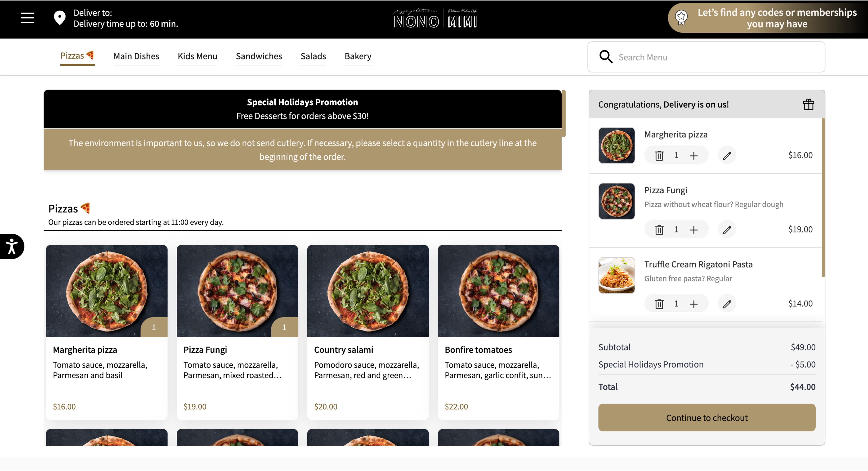Click the delivery location pin icon
868x471 pixels.
click(60, 18)
